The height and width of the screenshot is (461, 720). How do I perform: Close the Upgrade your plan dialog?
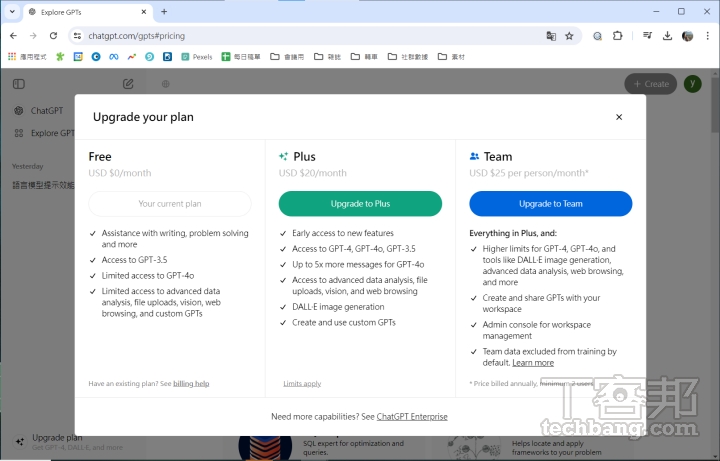tap(619, 117)
